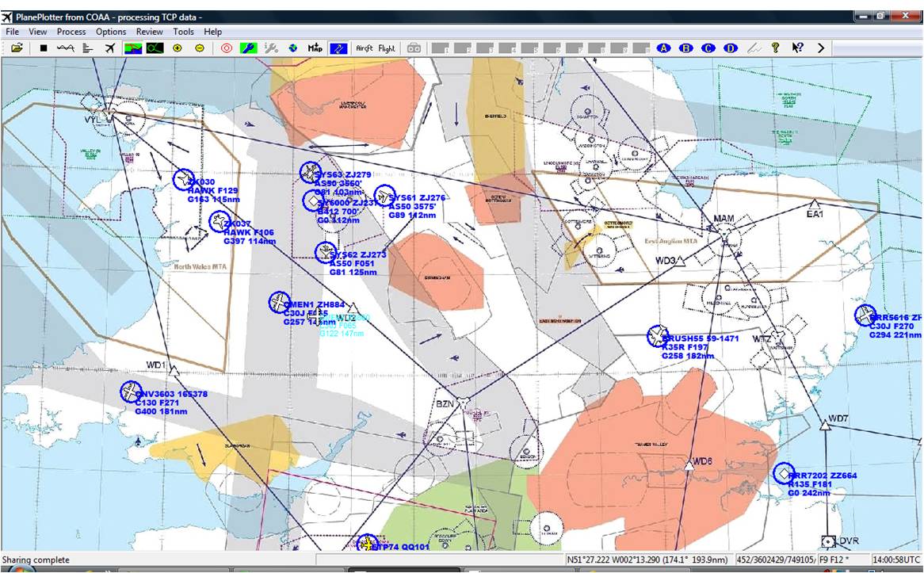Open help with yellow question mark

776,48
